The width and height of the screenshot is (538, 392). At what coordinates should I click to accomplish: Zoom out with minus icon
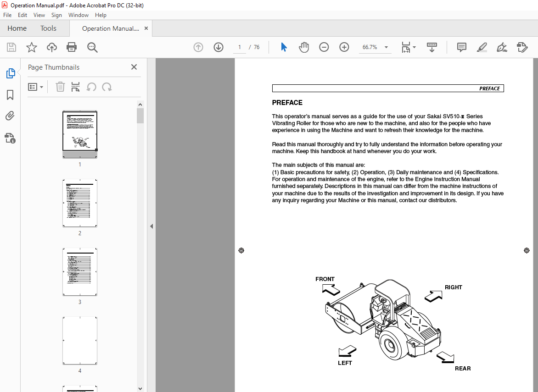[324, 47]
